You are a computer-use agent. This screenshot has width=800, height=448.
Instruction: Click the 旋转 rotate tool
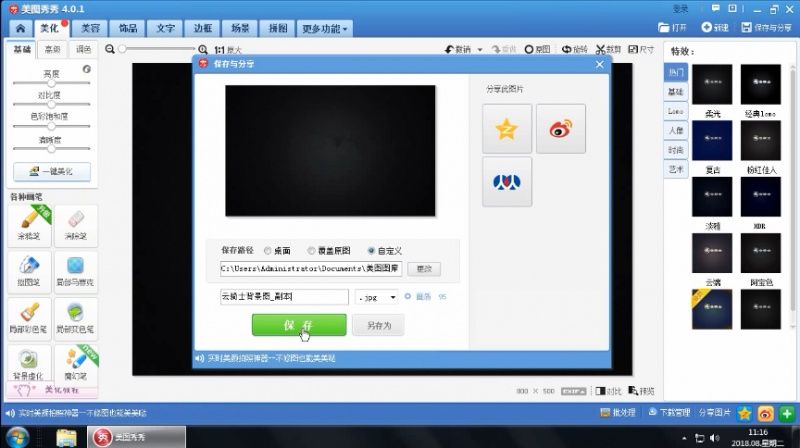(x=574, y=49)
